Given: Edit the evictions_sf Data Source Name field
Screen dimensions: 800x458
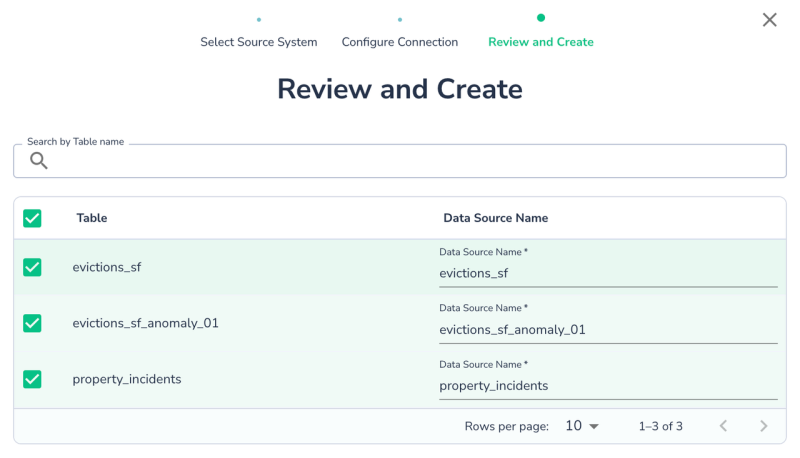Looking at the screenshot, I should (x=607, y=273).
